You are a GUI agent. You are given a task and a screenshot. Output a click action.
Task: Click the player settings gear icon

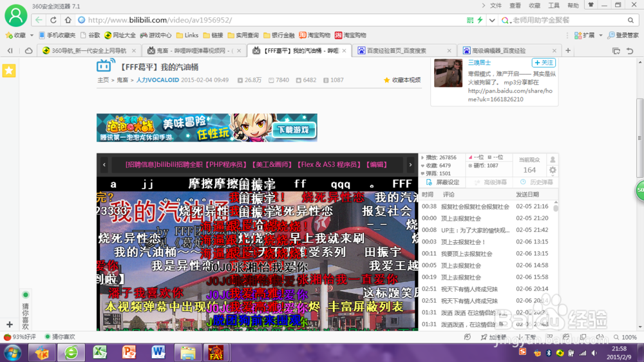(x=553, y=169)
